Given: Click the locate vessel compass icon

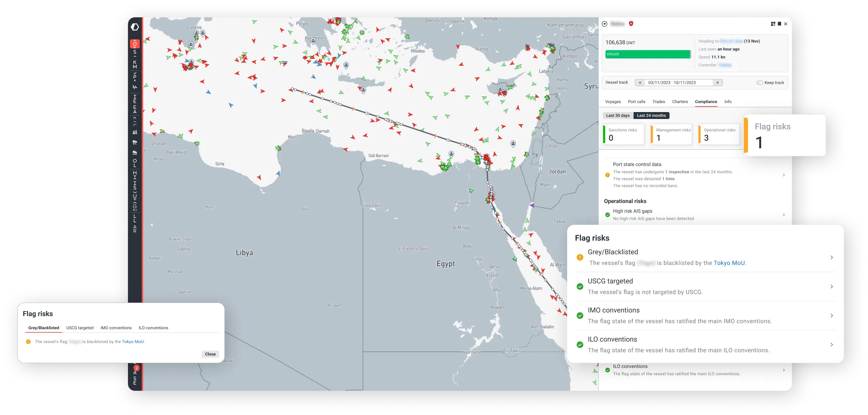Looking at the screenshot, I should click(604, 24).
